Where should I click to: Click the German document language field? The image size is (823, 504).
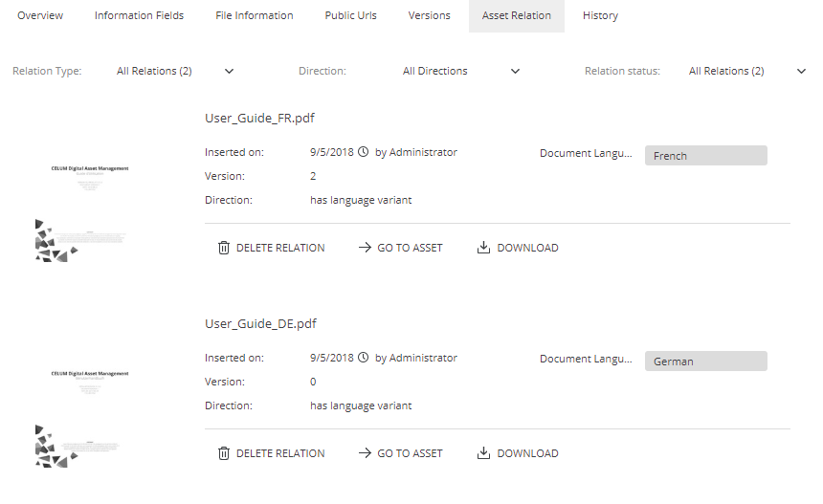pos(706,362)
